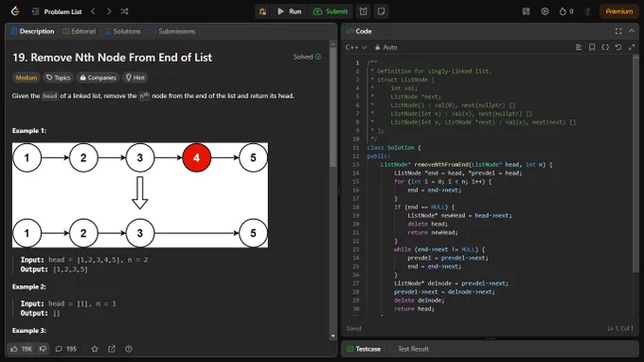
Task: Click the Premium button
Action: pyautogui.click(x=619, y=11)
